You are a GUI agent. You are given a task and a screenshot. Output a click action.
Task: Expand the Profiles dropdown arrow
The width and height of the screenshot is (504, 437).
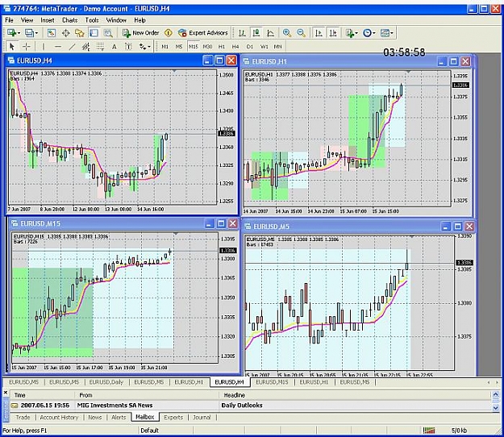[x=36, y=33]
